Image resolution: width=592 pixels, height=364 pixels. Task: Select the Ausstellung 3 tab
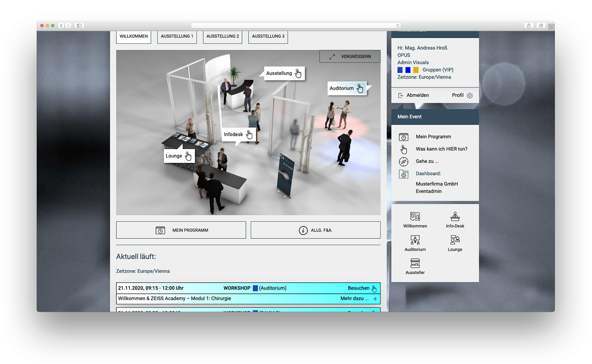(x=268, y=37)
